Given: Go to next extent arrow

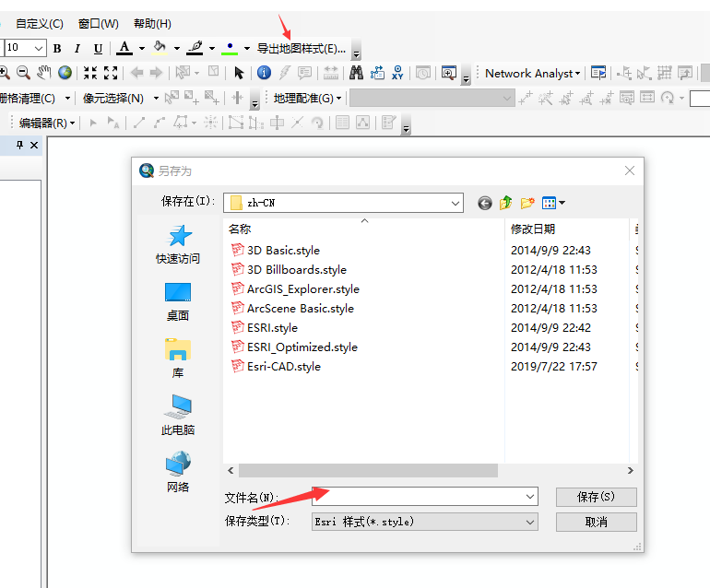Looking at the screenshot, I should [156, 73].
